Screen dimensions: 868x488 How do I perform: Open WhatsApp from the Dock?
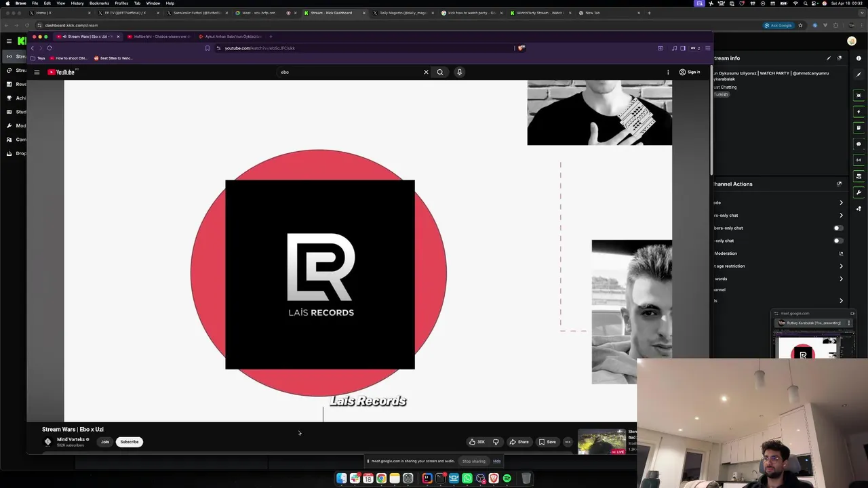[467, 479]
